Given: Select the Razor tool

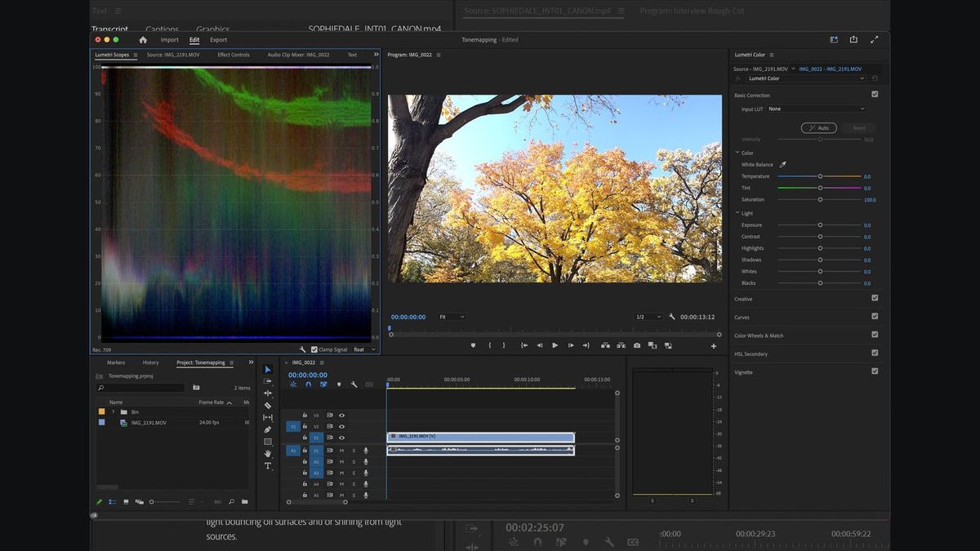Looking at the screenshot, I should [x=268, y=406].
